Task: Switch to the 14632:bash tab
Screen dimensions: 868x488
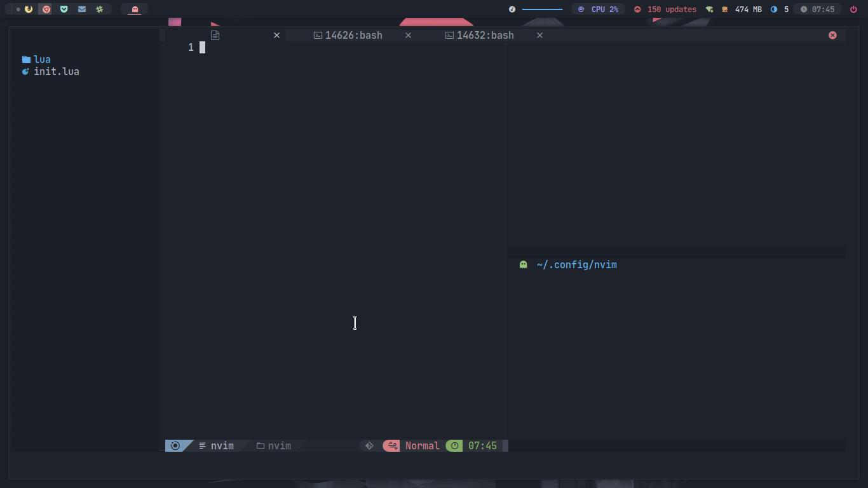Action: 480,35
